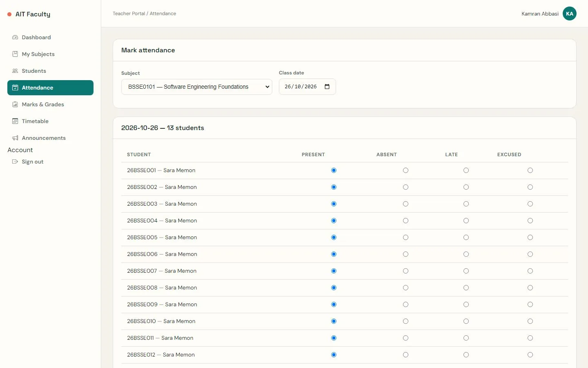Open Marks & Grades

tap(50, 104)
